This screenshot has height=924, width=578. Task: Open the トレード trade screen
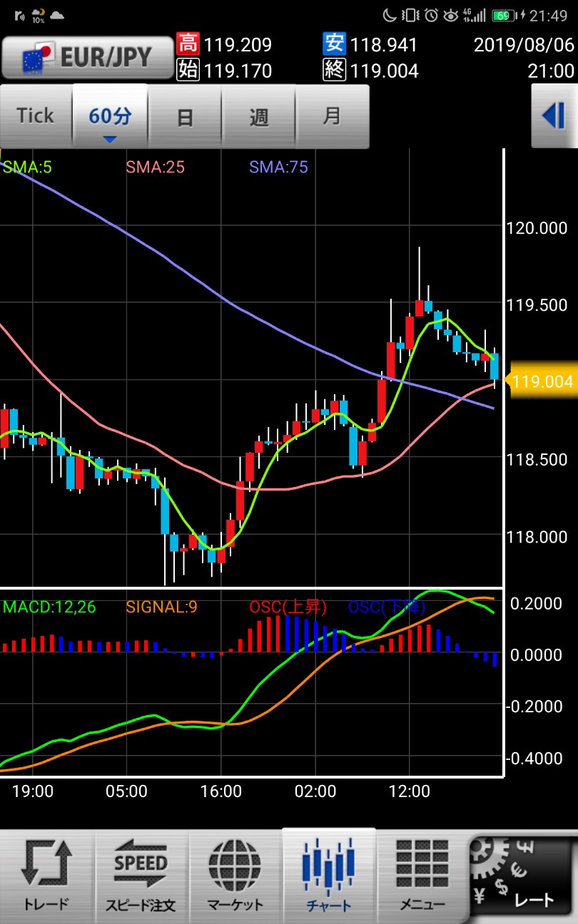pyautogui.click(x=46, y=876)
